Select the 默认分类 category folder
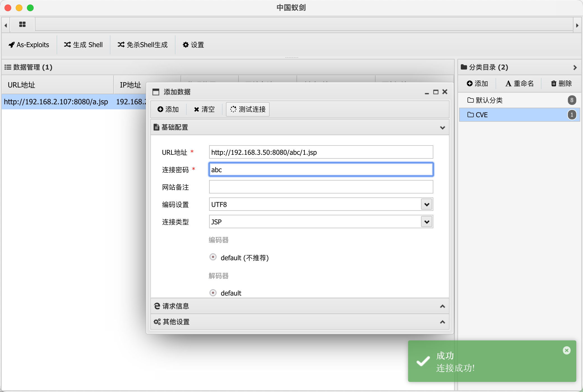Viewport: 583px width, 392px height. click(x=489, y=100)
